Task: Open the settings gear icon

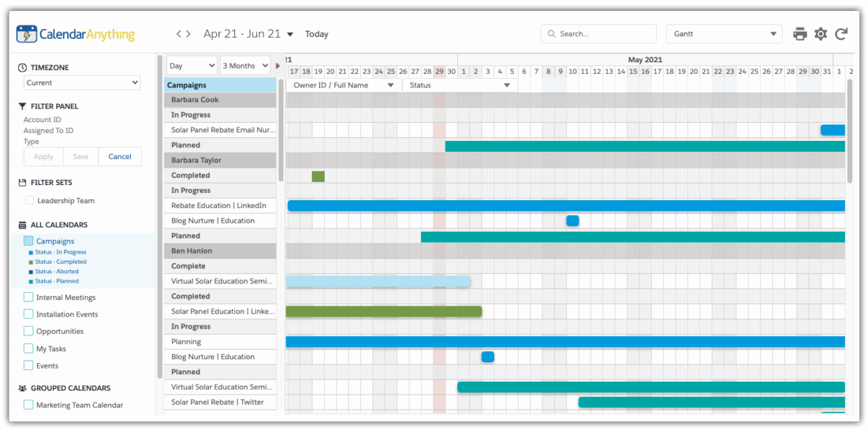Action: (820, 33)
